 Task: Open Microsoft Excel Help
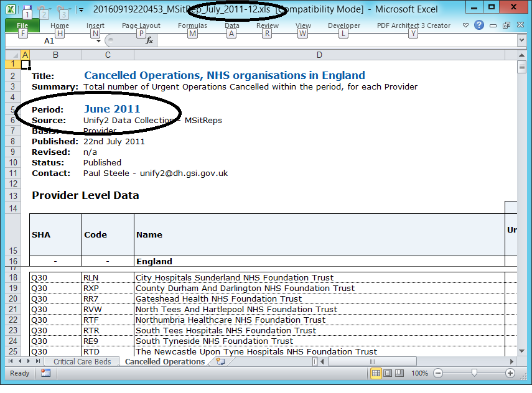click(x=478, y=25)
